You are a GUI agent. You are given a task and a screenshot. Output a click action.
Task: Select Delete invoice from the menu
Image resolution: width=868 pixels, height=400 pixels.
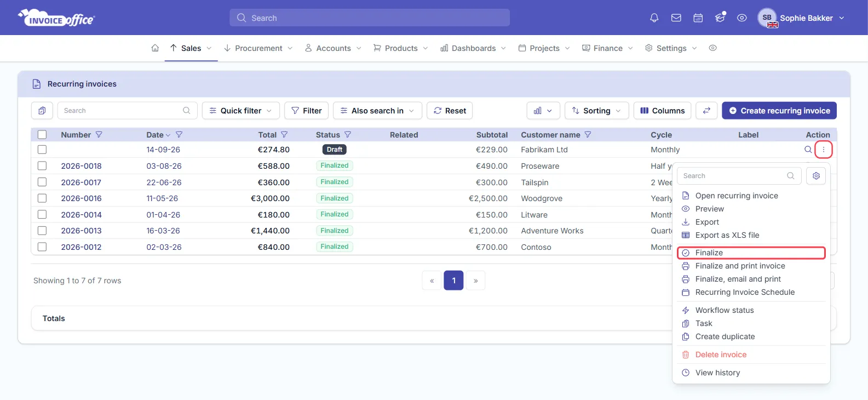click(721, 355)
